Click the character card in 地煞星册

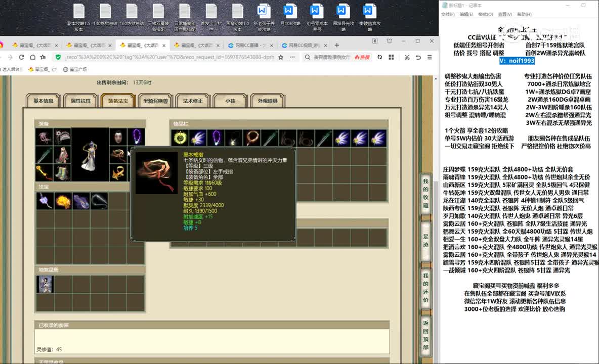(45, 284)
